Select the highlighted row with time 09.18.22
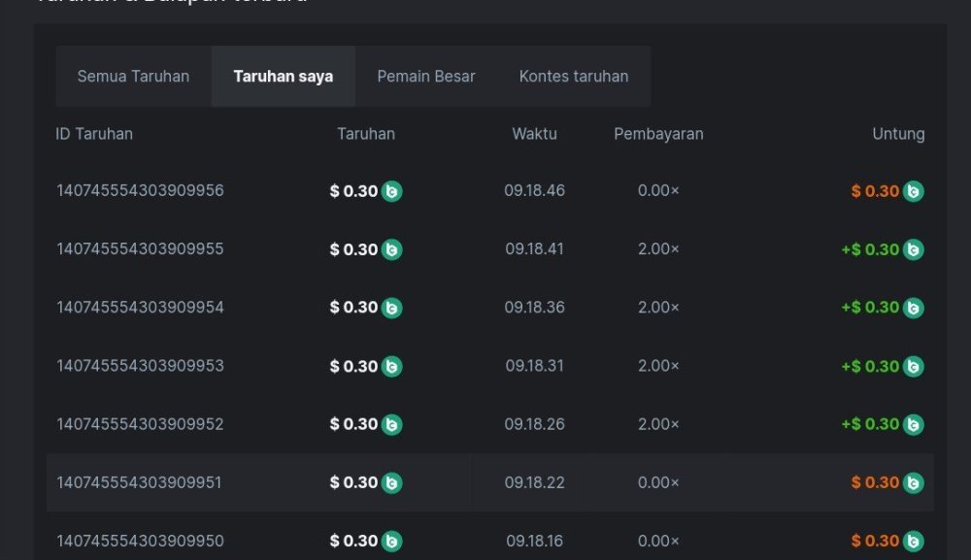The height and width of the screenshot is (560, 971). (x=534, y=482)
